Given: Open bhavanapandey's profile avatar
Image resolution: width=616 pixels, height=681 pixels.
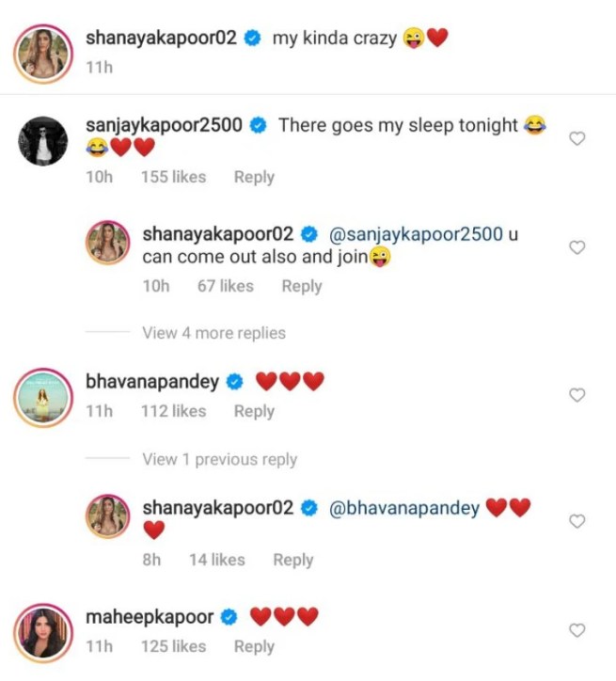Looking at the screenshot, I should [x=42, y=397].
